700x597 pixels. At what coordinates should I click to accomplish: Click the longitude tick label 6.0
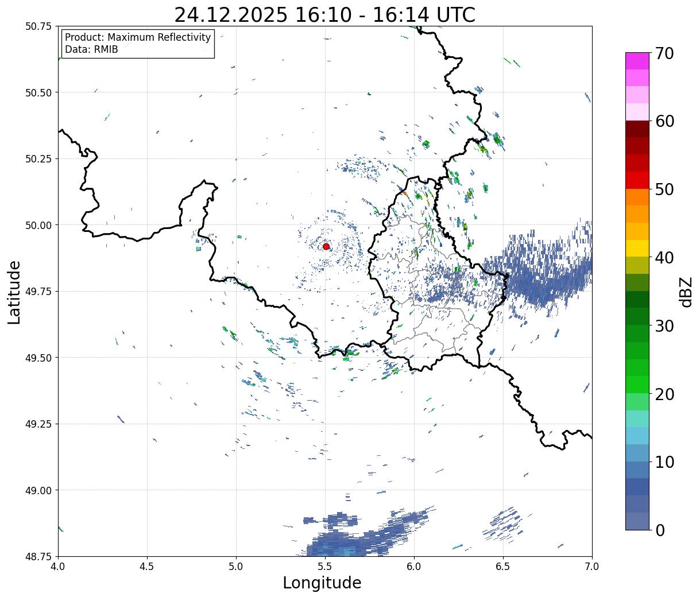tap(414, 566)
